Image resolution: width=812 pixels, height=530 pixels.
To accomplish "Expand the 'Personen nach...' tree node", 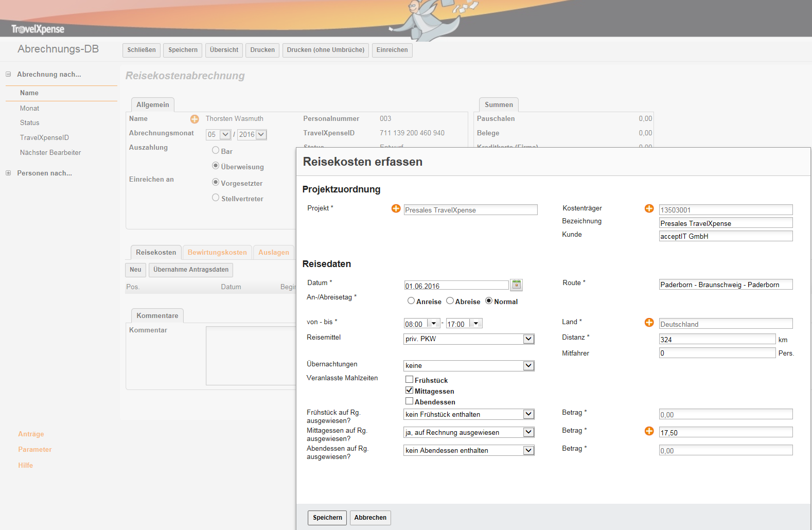I will [x=8, y=173].
